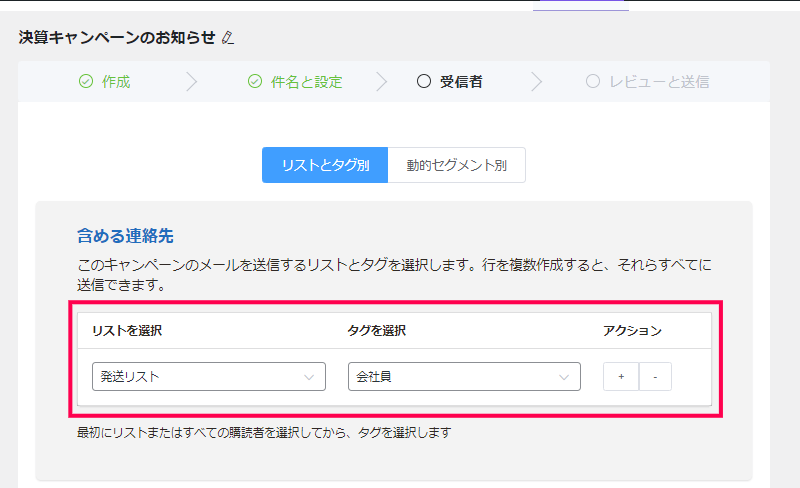Click the circle icon beside レビューと送信
This screenshot has height=488, width=800.
pyautogui.click(x=592, y=81)
